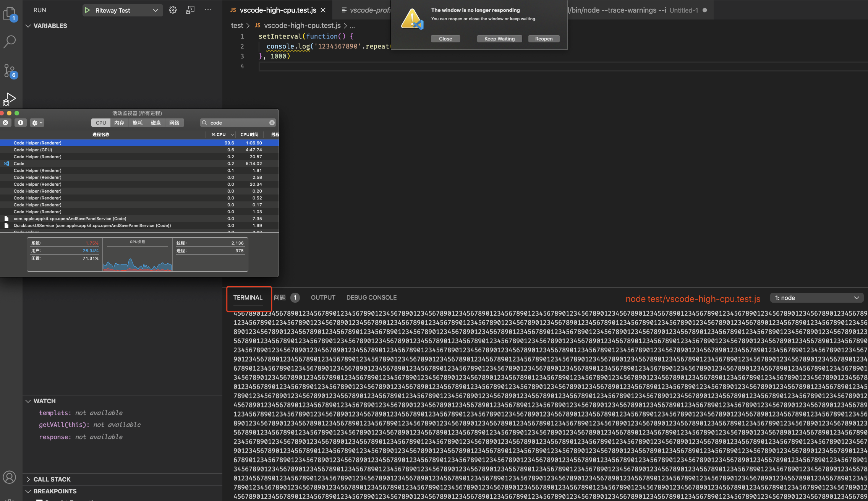Open the Riteway Test configuration dropdown

[x=155, y=10]
